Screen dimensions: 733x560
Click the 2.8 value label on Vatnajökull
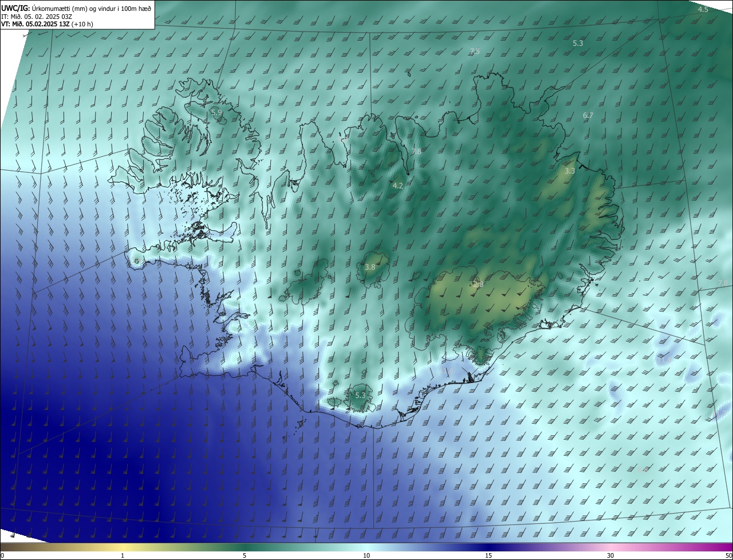(478, 285)
